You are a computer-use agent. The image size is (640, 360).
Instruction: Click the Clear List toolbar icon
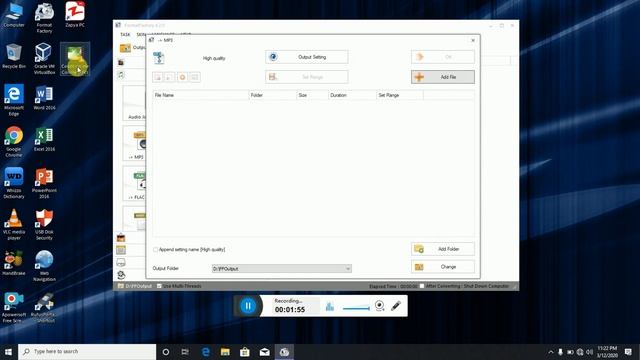click(x=170, y=77)
